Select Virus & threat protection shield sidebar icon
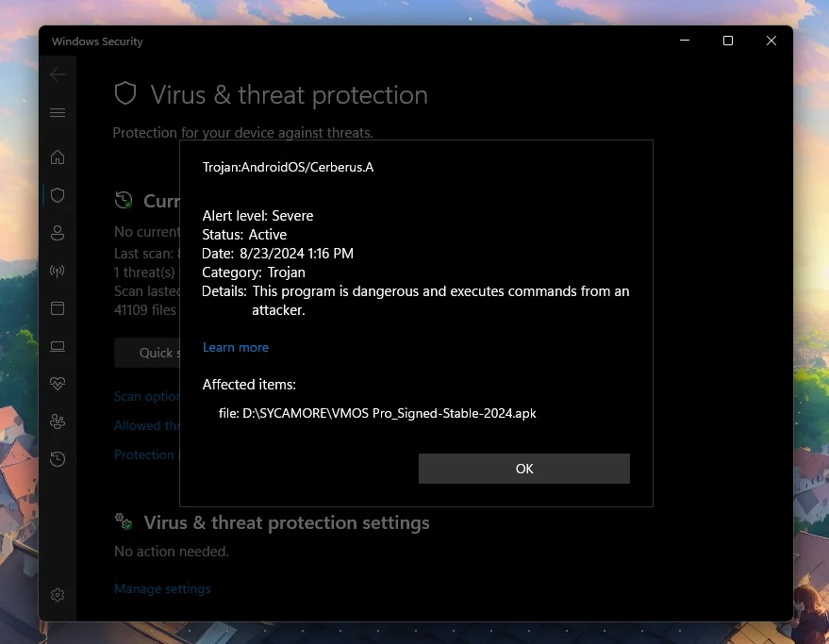The image size is (829, 644). pos(58,195)
